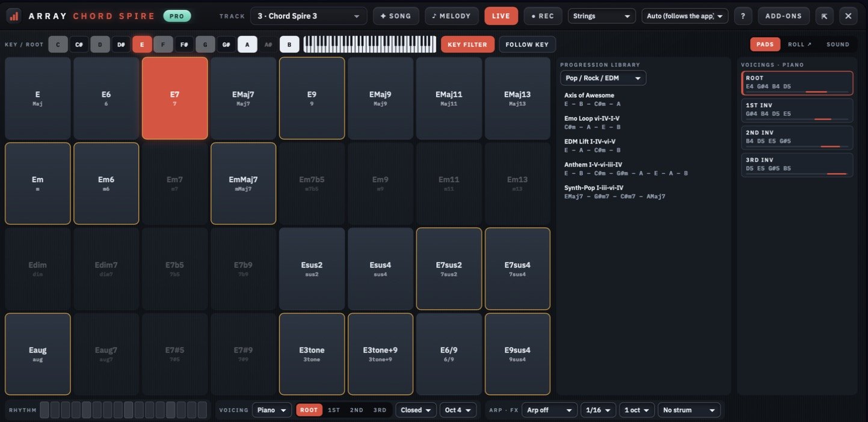Viewport: 868px width, 422px height.
Task: Select root key C
Action: pyautogui.click(x=58, y=44)
